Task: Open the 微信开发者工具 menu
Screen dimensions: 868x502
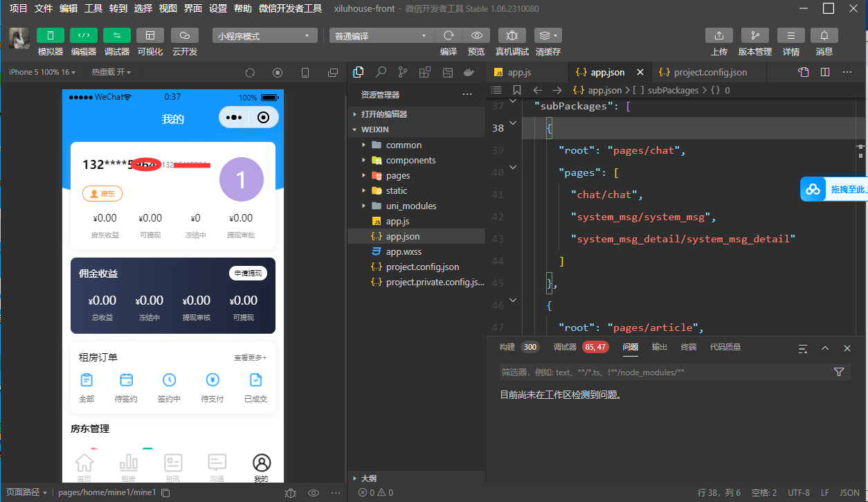Action: (x=290, y=8)
